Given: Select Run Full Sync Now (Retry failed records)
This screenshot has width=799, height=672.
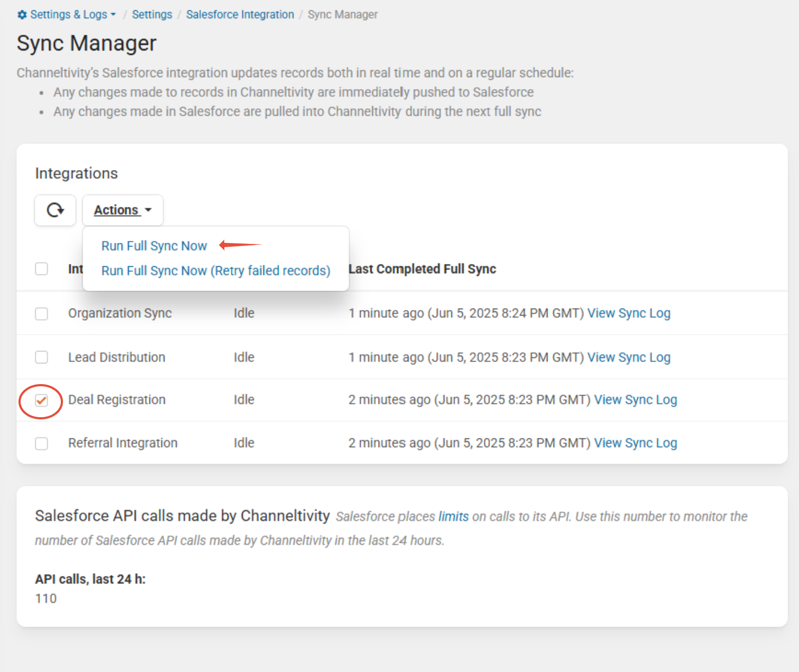Looking at the screenshot, I should tap(216, 271).
